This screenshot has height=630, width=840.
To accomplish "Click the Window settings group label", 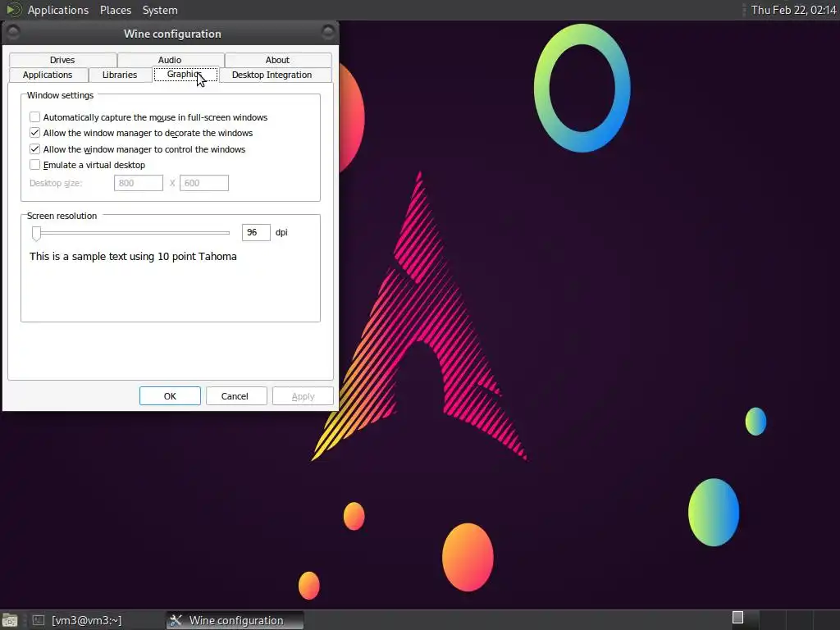I will point(60,95).
